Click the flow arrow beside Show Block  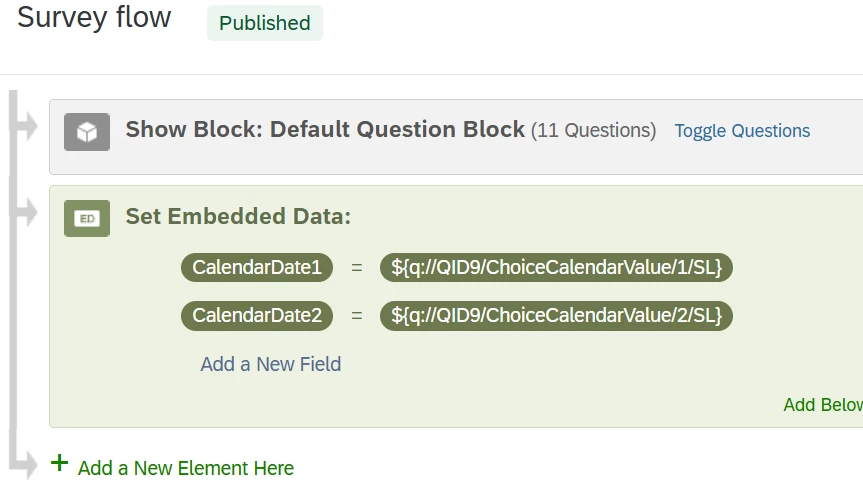coord(25,126)
